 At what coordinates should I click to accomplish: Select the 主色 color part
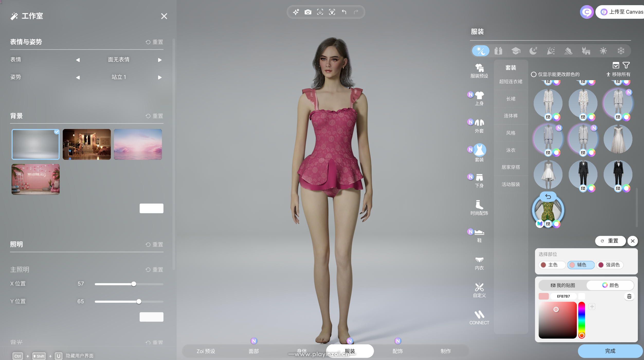552,265
